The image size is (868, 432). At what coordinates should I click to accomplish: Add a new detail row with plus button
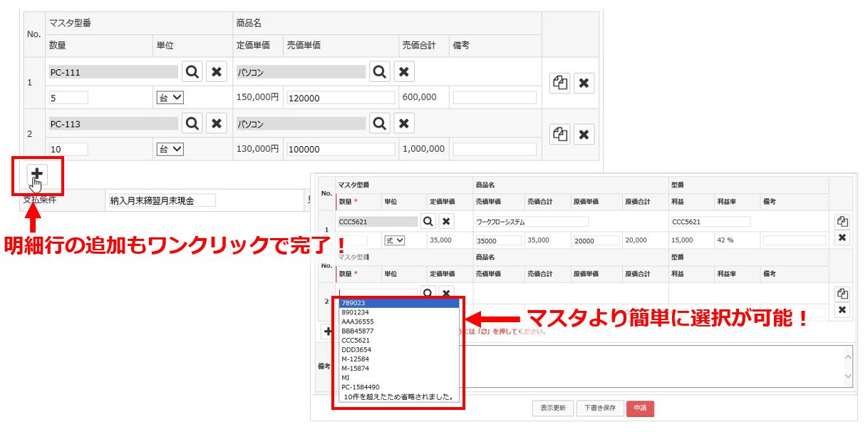(x=37, y=174)
